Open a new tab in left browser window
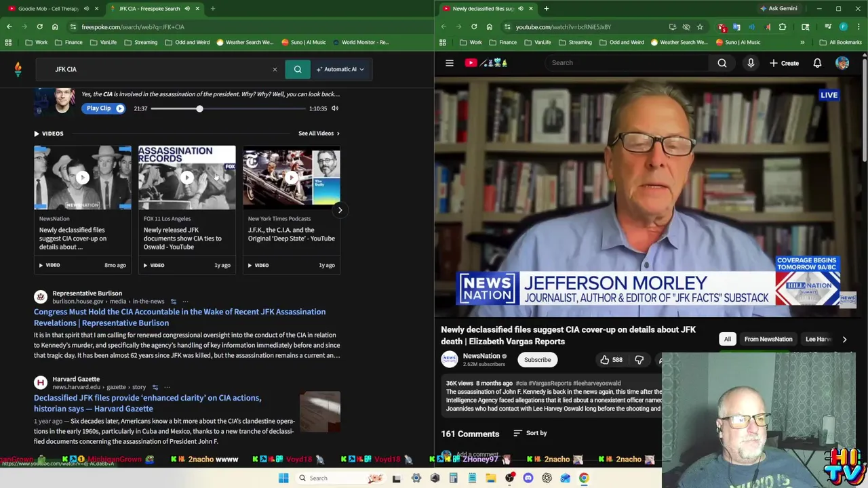The height and width of the screenshot is (488, 868). pyautogui.click(x=212, y=9)
